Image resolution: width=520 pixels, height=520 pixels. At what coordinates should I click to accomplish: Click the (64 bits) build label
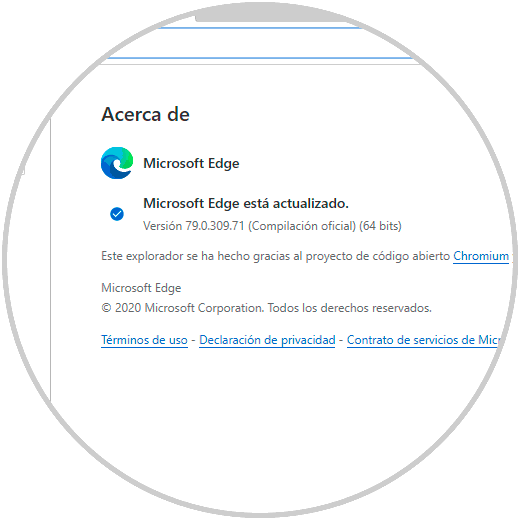click(380, 226)
